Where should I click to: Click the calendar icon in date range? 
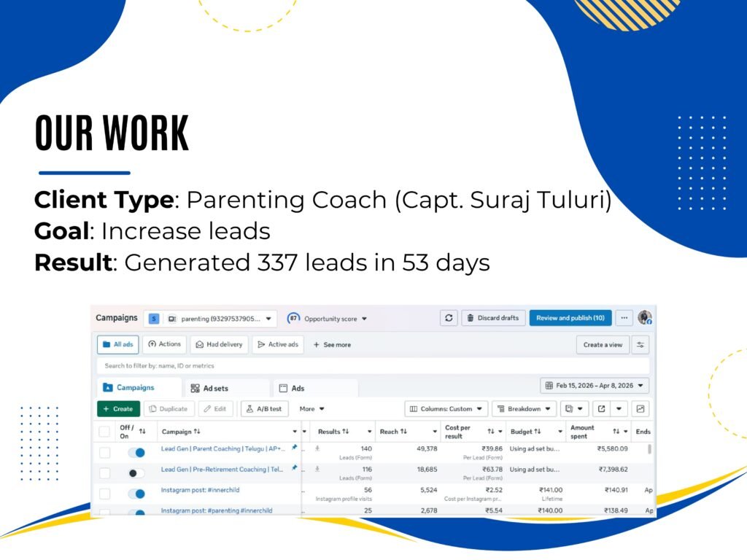549,386
